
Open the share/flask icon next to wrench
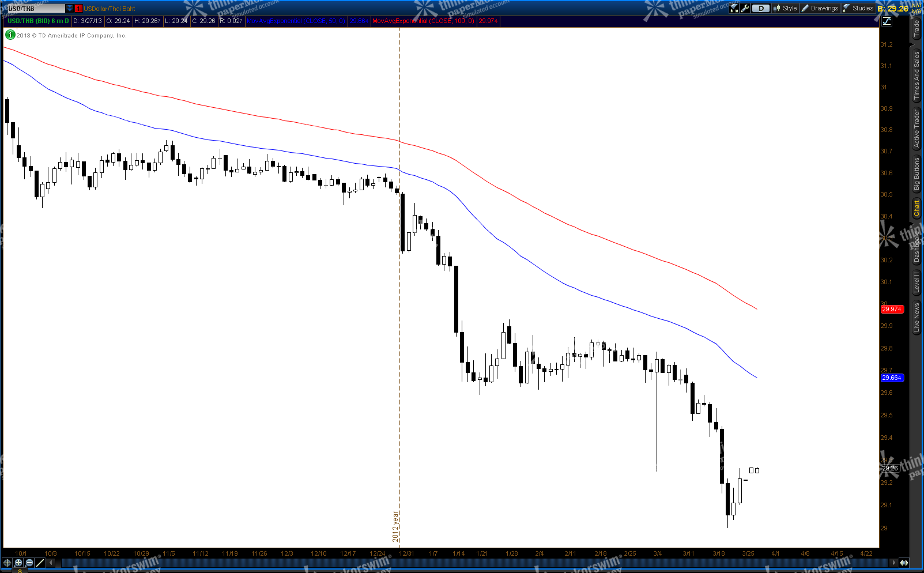click(x=734, y=8)
